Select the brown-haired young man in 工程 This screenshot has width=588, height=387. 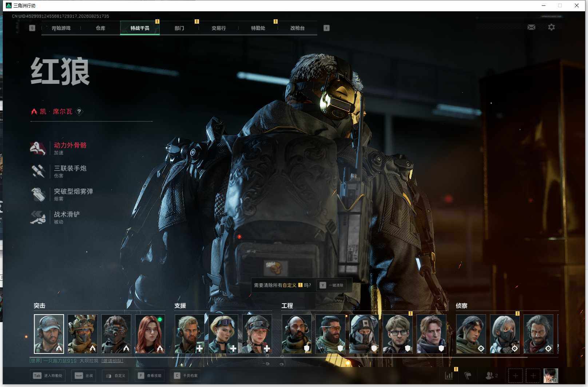(x=431, y=334)
